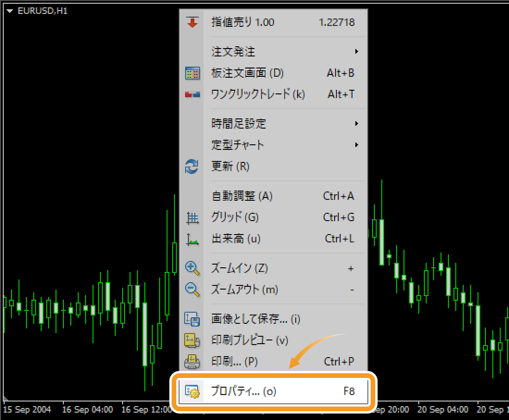Click the properties gear icon
Screen dimensions: 509x420
(x=192, y=391)
